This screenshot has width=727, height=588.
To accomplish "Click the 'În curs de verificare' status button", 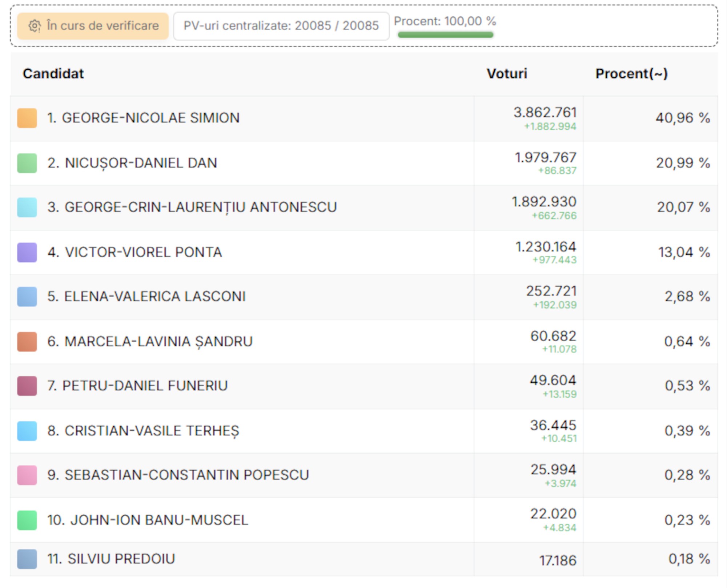I will (x=93, y=26).
